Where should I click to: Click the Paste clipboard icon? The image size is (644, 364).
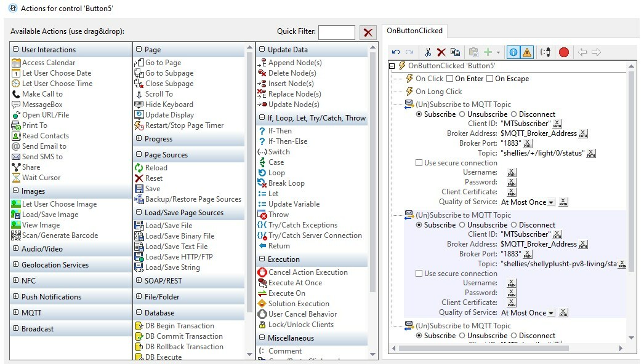[x=473, y=52]
